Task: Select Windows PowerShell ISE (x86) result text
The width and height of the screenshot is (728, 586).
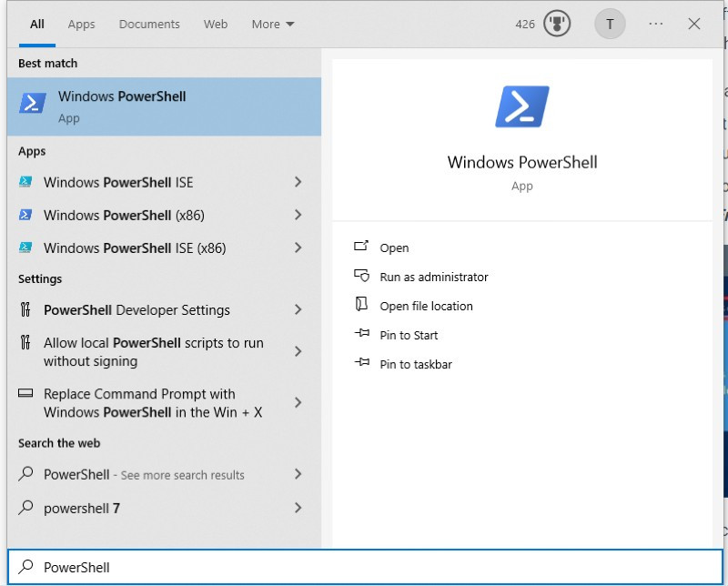Action: tap(135, 248)
